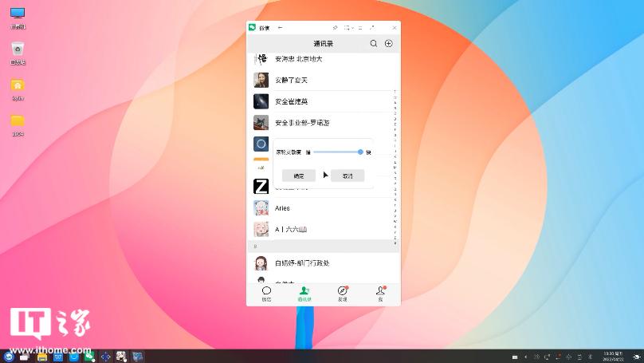Open the recycle bin on the desktop
Image resolution: width=644 pixels, height=363 pixels.
pos(18,51)
